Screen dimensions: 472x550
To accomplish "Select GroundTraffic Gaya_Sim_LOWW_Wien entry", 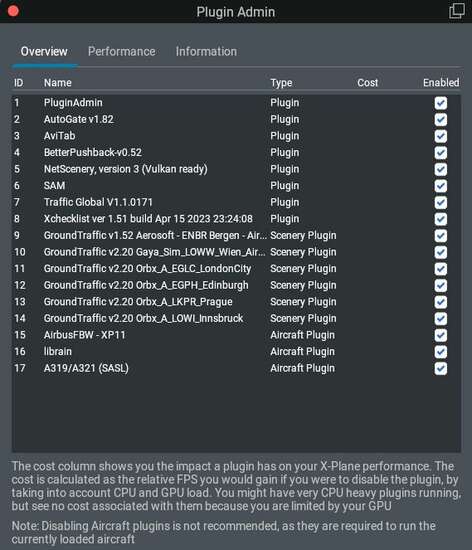I will [x=154, y=252].
